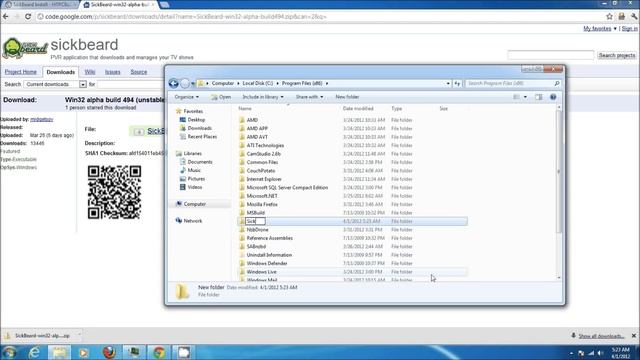This screenshot has width=640, height=360.
Task: Open Windows Explorer taskbar icon
Action: [x=59, y=352]
